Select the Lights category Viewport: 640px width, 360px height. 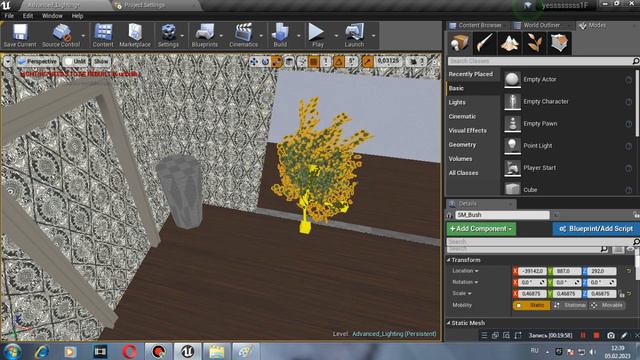click(x=457, y=102)
